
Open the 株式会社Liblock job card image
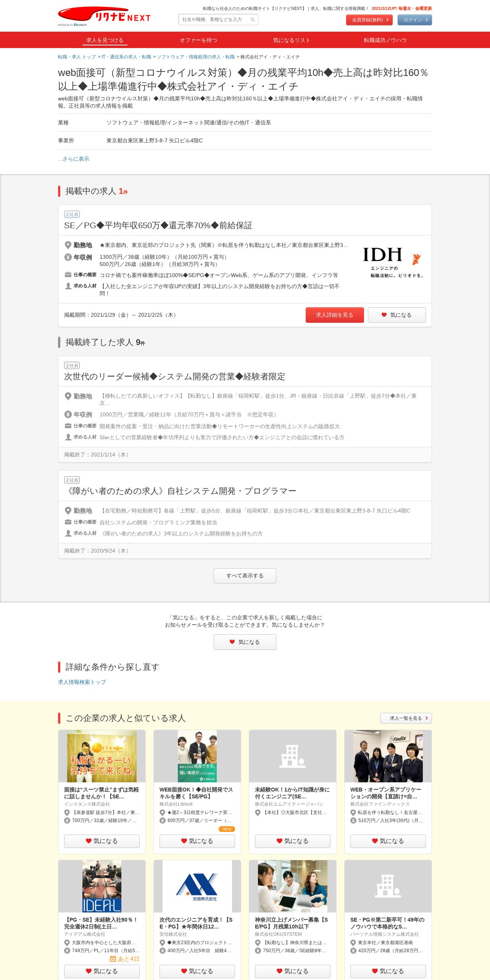click(197, 756)
